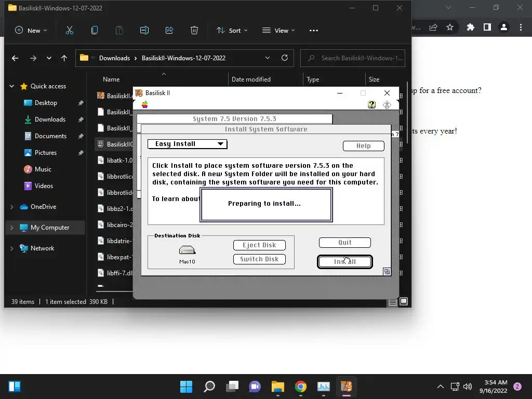Open the volume speaker tray icon

click(468, 387)
